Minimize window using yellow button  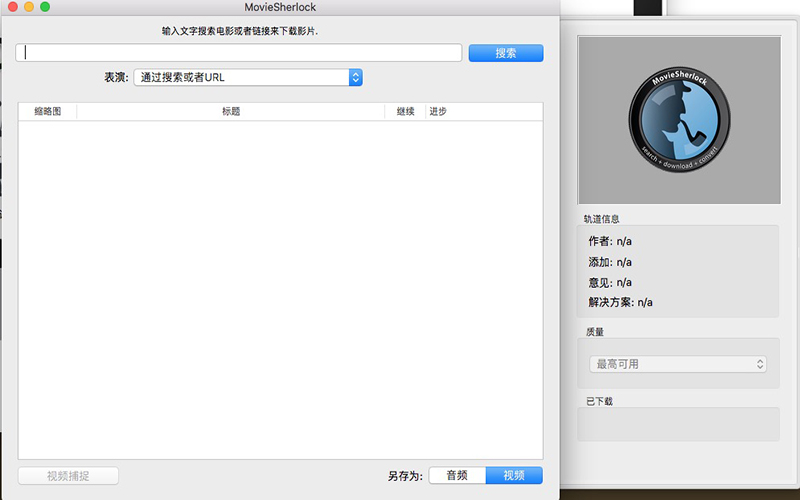29,7
